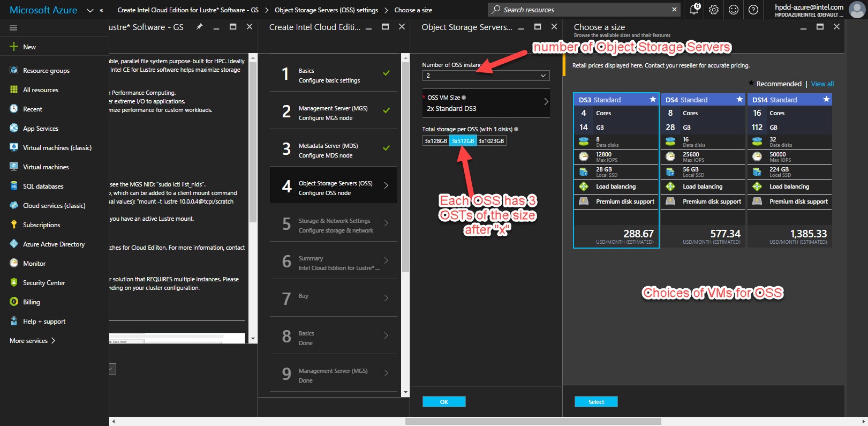Click the Object Storage Servers (OSS) settings breadcrumb

tap(326, 10)
